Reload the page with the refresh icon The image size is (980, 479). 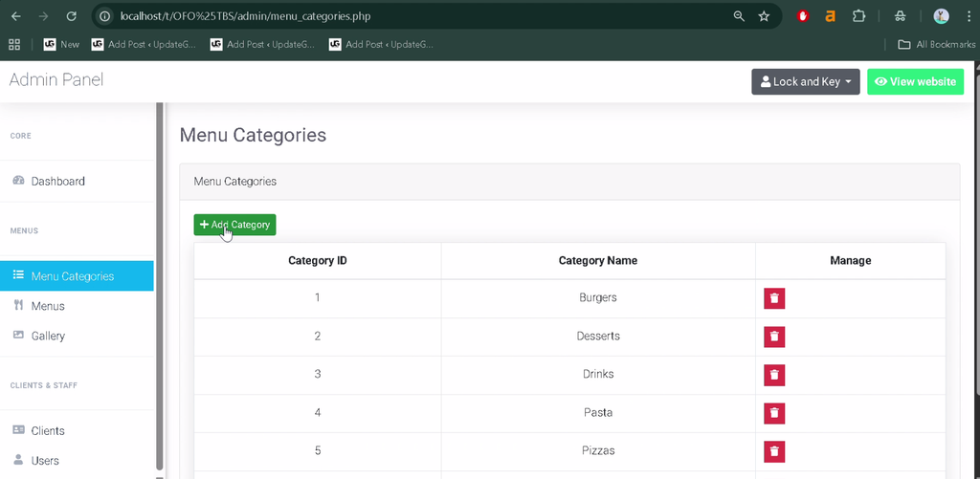71,16
